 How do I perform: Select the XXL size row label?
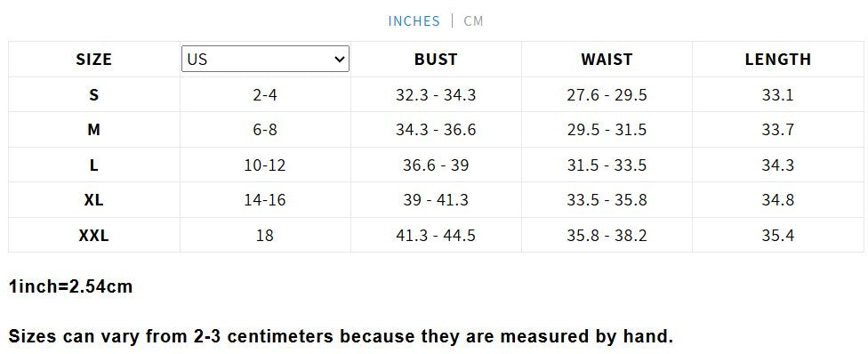pyautogui.click(x=93, y=236)
